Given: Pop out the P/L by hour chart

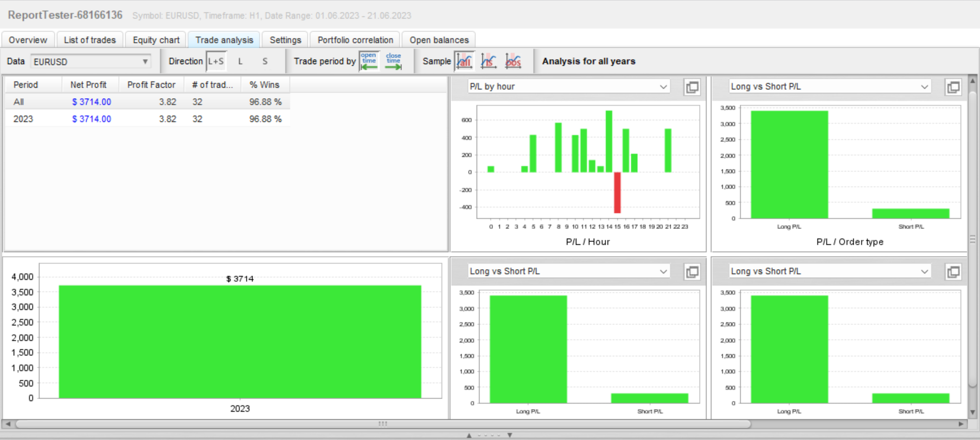Looking at the screenshot, I should point(692,87).
